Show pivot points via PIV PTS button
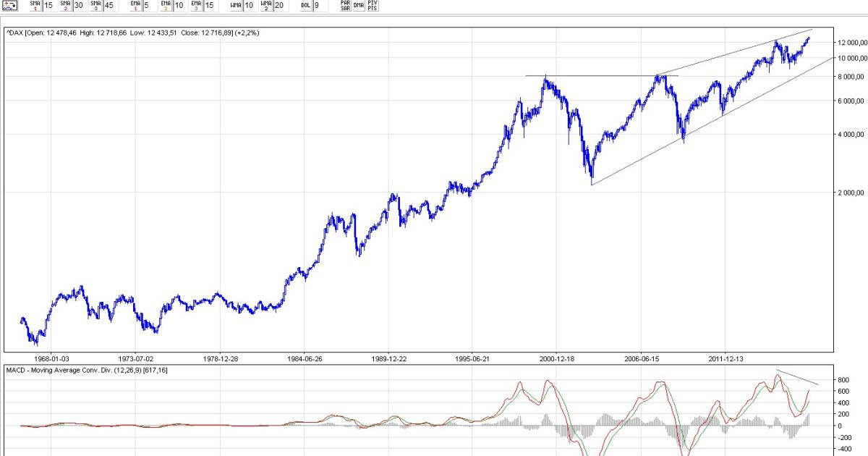The width and height of the screenshot is (868, 456). (x=372, y=5)
